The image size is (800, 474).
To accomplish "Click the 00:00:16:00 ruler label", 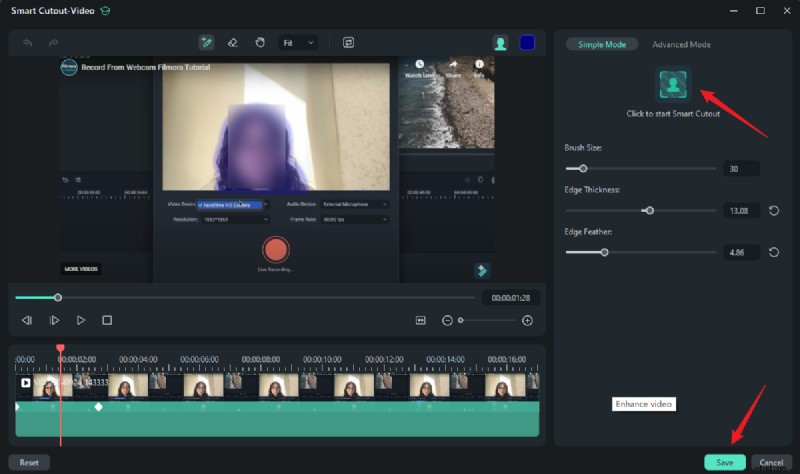I will 507,359.
